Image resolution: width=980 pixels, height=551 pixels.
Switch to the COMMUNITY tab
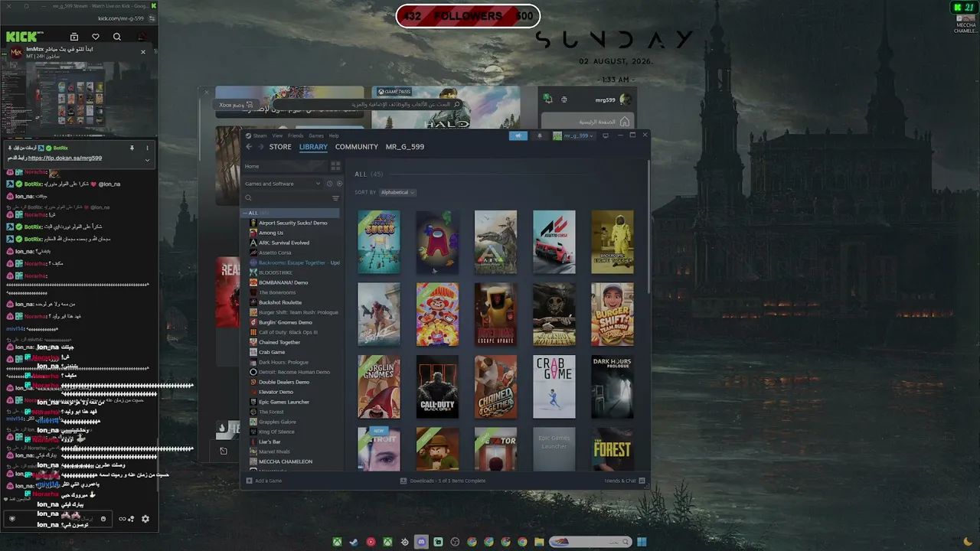pyautogui.click(x=357, y=147)
